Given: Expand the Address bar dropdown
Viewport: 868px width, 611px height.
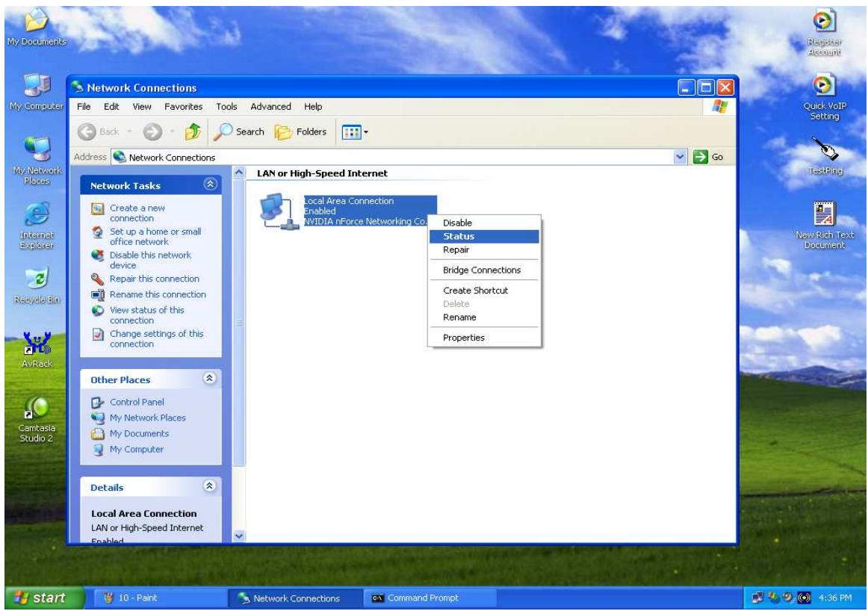Looking at the screenshot, I should click(681, 157).
